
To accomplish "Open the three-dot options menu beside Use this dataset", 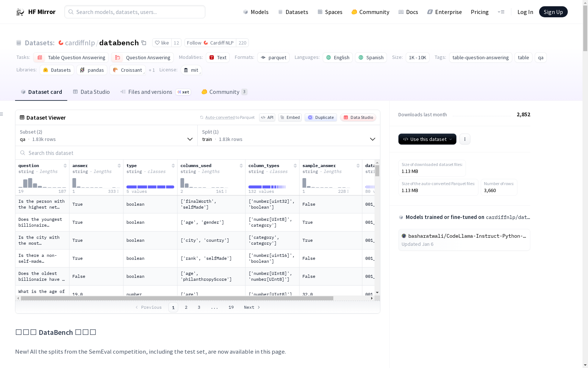I will click(x=465, y=139).
